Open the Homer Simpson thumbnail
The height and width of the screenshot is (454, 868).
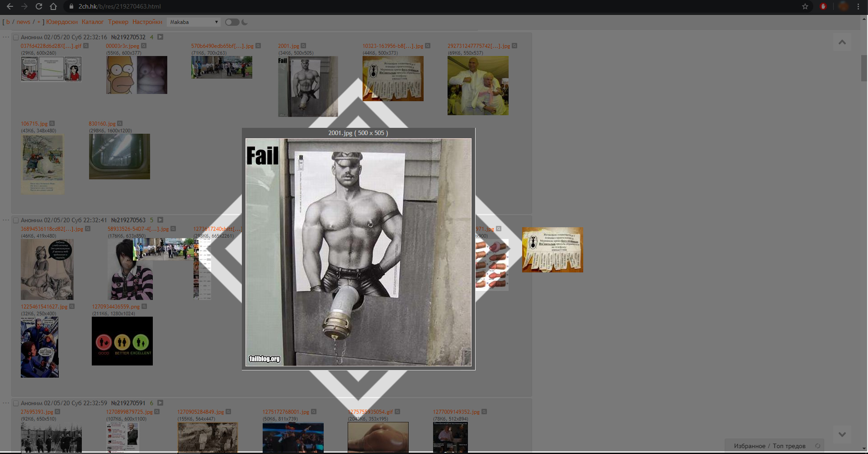point(137,75)
